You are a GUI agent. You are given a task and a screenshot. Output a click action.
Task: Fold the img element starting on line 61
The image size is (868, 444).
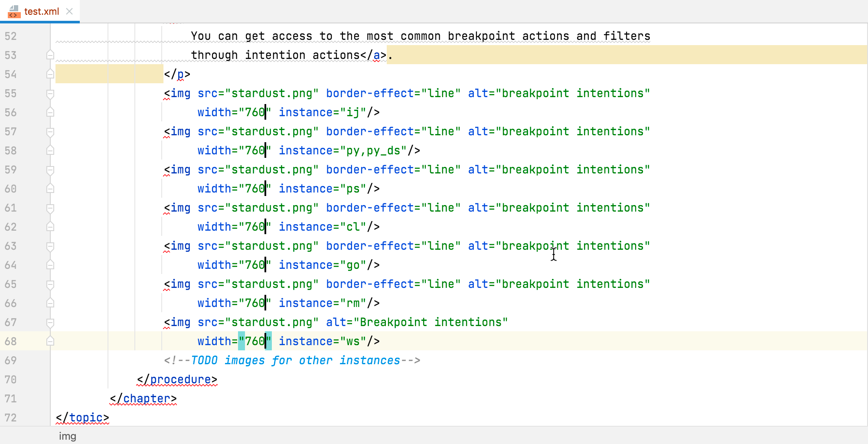(50, 208)
